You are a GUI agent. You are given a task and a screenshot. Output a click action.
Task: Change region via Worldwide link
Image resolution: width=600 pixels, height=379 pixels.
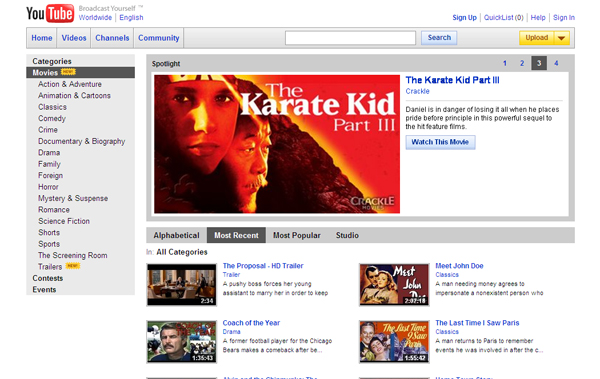click(x=95, y=18)
